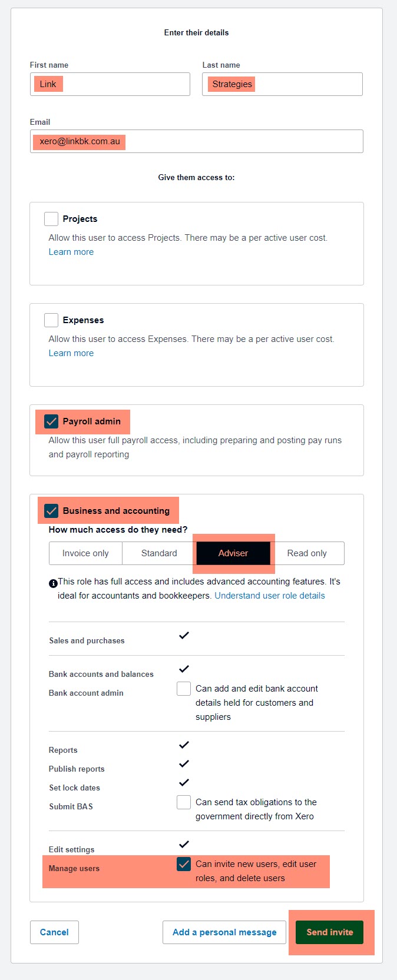This screenshot has width=397, height=980.
Task: Click the info icon beside role description
Action: coord(53,583)
